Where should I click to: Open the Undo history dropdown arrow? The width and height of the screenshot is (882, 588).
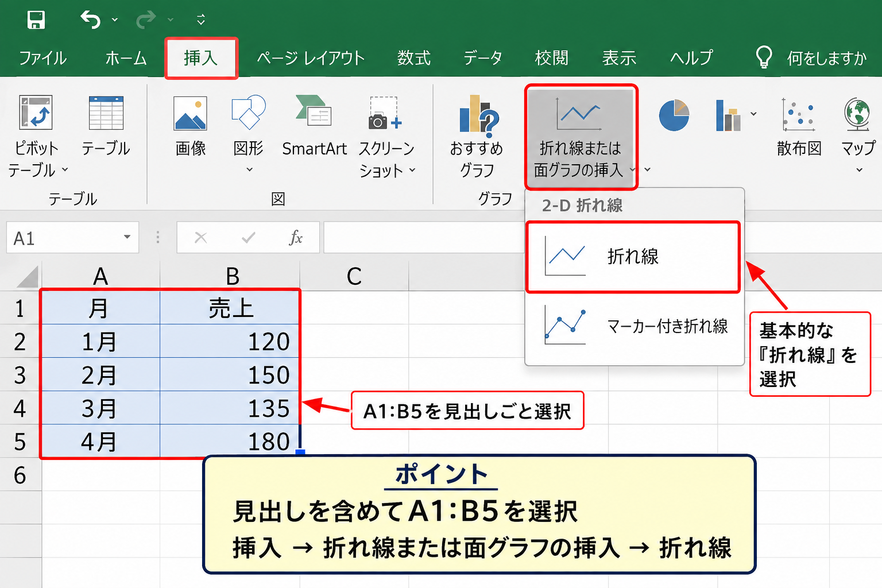115,20
